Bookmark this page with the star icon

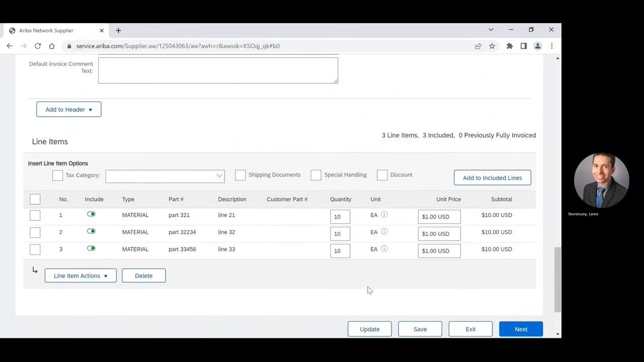pos(492,46)
